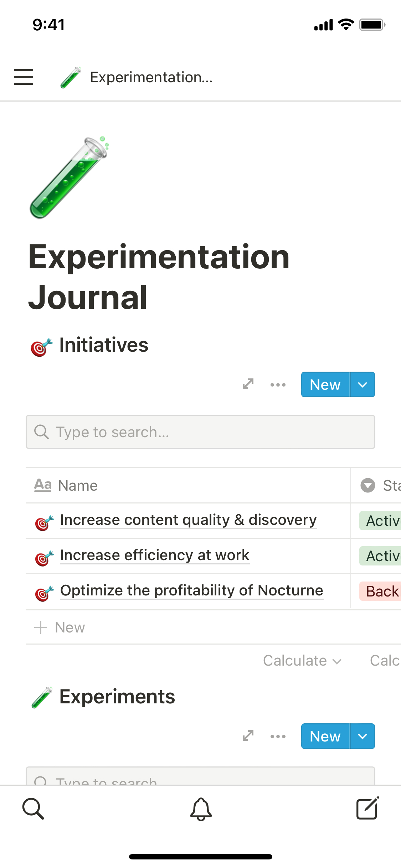Screen dimensions: 401x868
Task: Open 'Increase content quality & discovery' page
Action: tap(188, 520)
